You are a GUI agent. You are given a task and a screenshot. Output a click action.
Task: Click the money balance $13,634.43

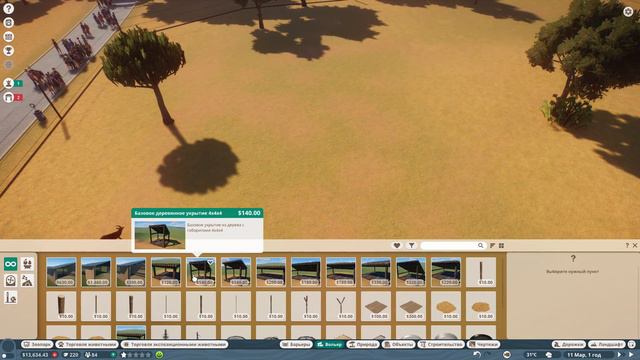pyautogui.click(x=35, y=355)
